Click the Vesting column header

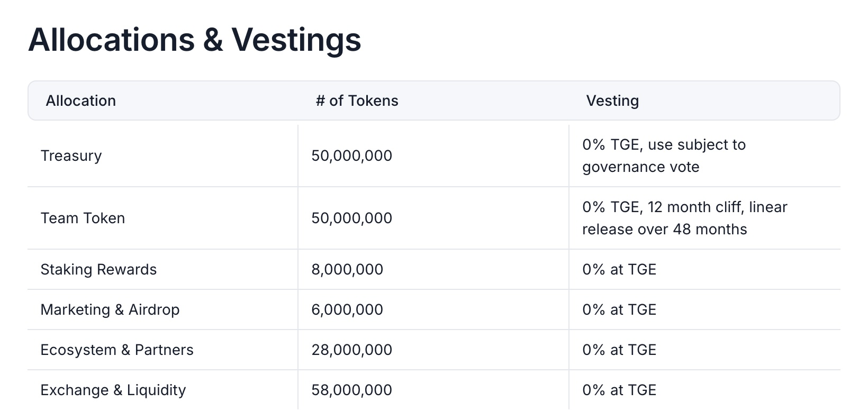coord(612,101)
